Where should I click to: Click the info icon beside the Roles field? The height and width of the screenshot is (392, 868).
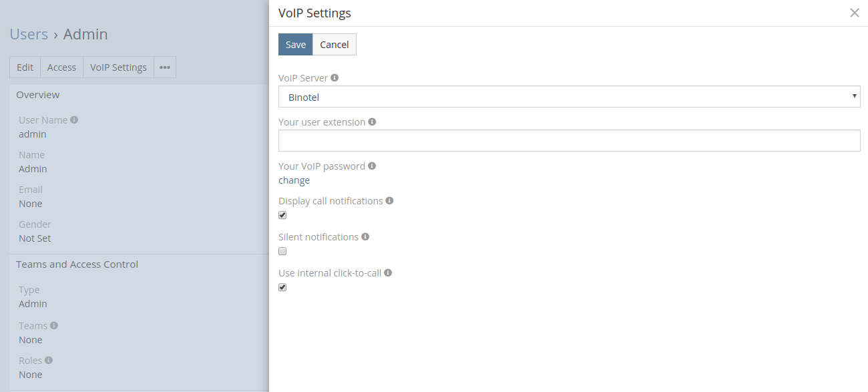point(48,360)
